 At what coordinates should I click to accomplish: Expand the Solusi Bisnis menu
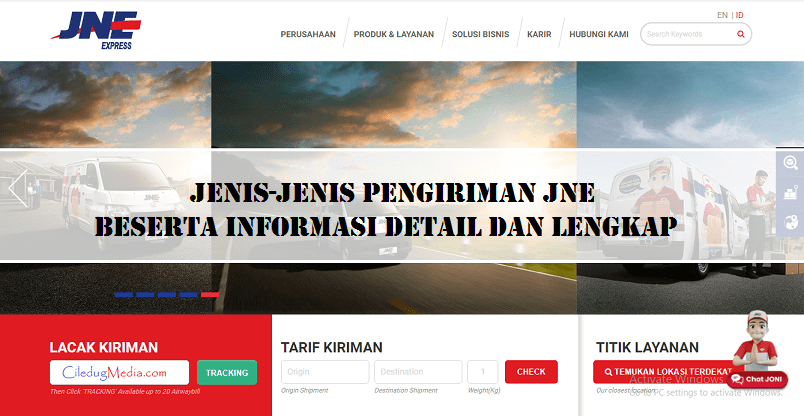(480, 34)
